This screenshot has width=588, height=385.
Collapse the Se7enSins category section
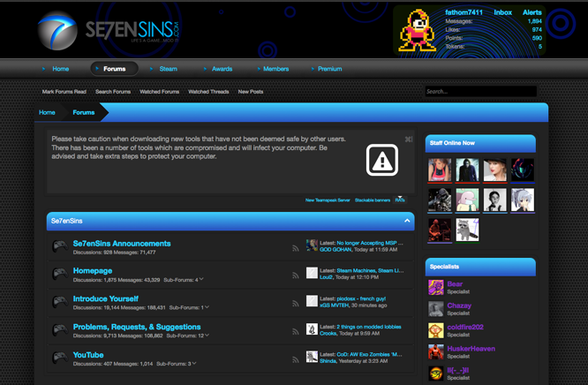coord(407,221)
